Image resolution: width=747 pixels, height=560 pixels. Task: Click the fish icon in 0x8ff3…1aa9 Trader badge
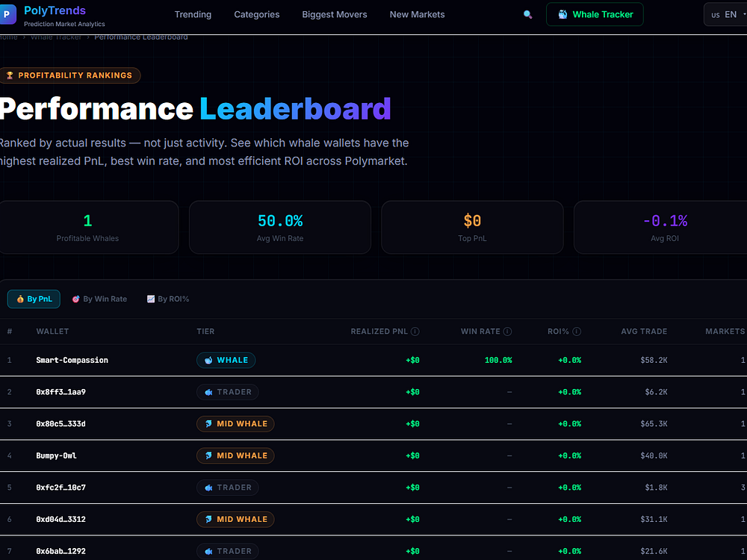pyautogui.click(x=208, y=393)
